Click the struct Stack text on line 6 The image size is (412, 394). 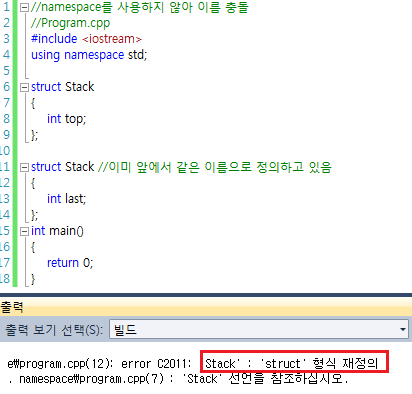tap(62, 87)
